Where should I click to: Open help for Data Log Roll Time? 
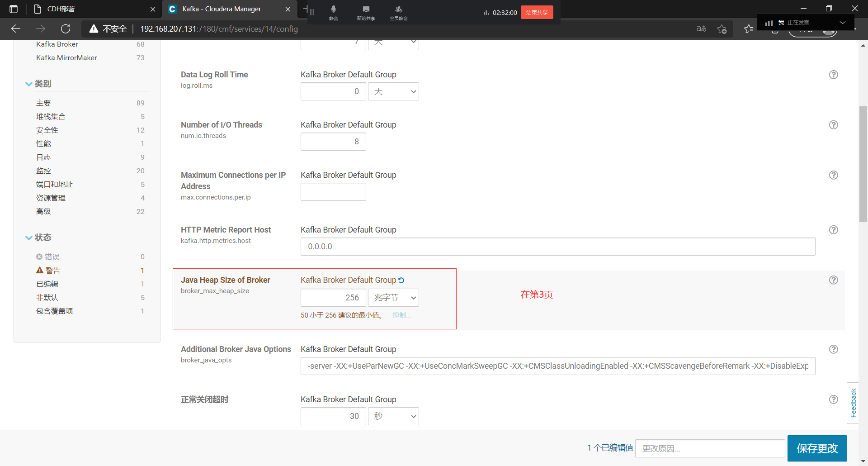[x=834, y=75]
